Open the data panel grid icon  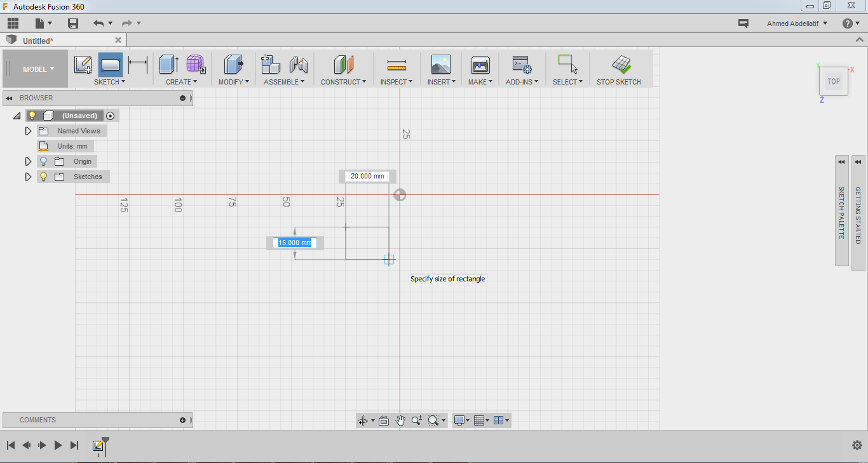pos(13,23)
